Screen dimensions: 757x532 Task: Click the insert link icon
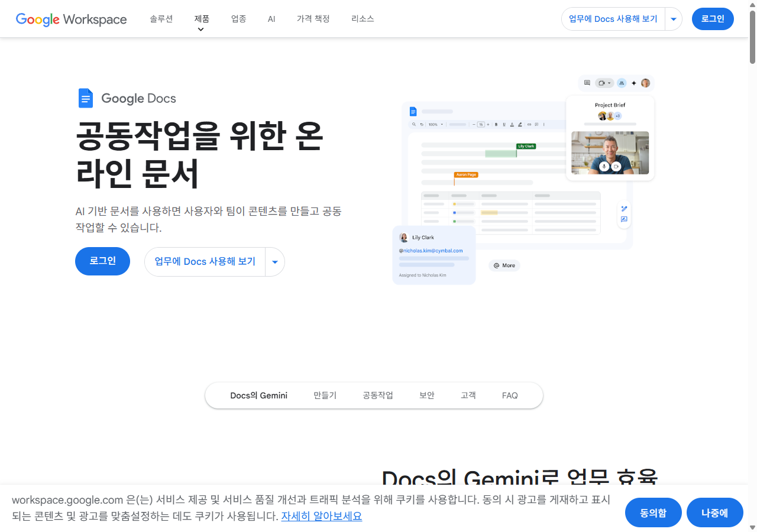coord(529,124)
